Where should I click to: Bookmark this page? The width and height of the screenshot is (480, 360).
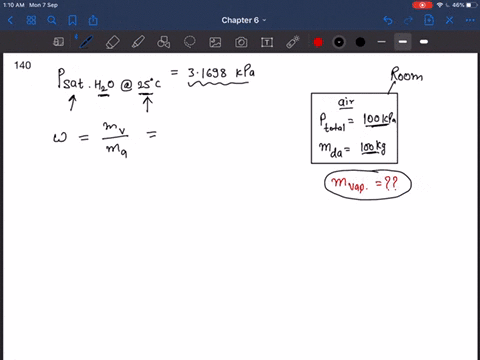click(72, 20)
